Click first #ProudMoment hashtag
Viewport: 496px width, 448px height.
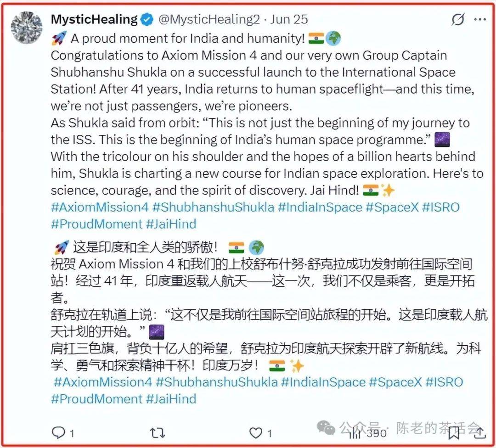pos(97,224)
